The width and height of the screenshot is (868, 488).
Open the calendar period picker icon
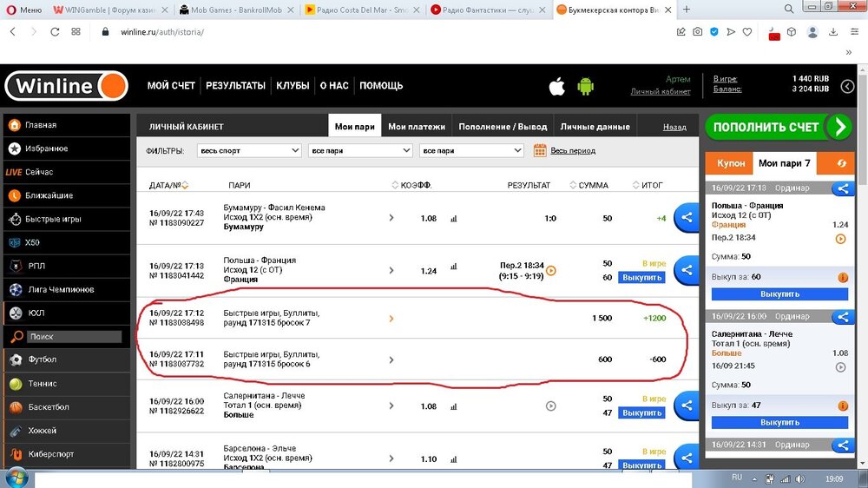click(x=540, y=150)
